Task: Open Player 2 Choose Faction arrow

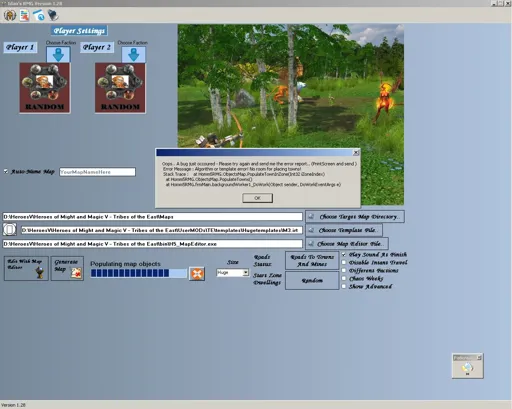Action: click(x=134, y=54)
